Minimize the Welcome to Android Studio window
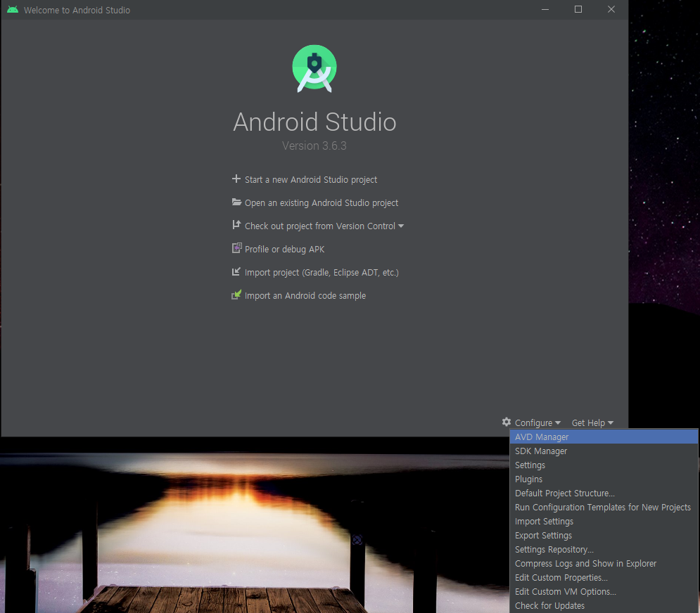700x613 pixels. [545, 9]
